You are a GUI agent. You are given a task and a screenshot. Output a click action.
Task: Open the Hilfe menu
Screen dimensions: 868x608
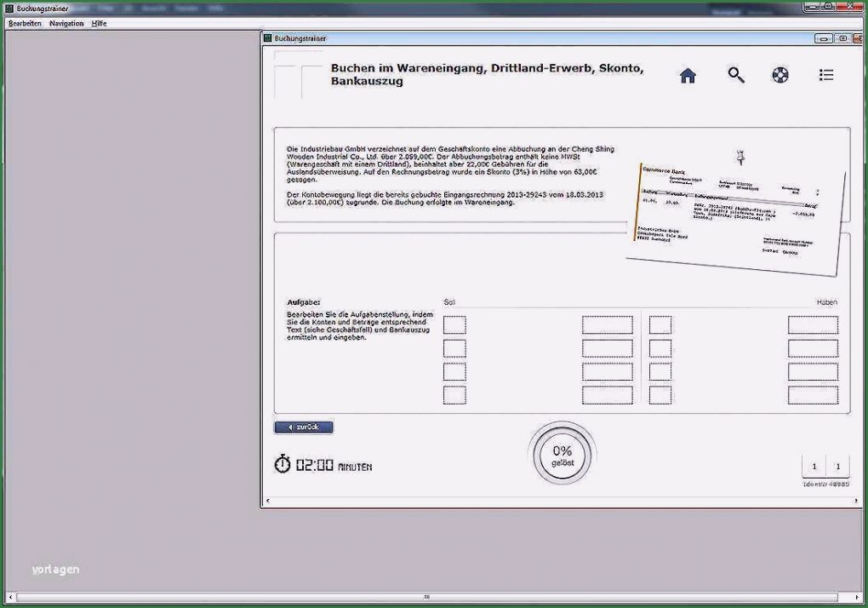pyautogui.click(x=100, y=24)
